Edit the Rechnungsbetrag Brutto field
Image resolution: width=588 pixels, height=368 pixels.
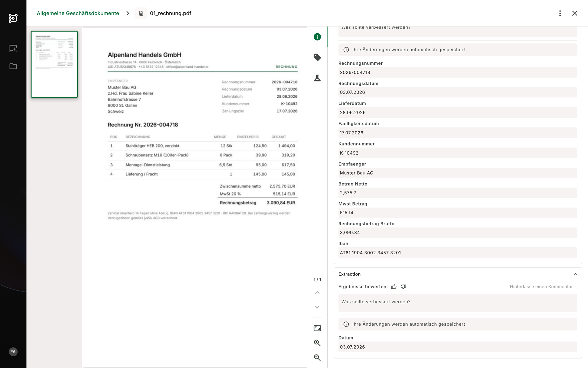pyautogui.click(x=458, y=233)
